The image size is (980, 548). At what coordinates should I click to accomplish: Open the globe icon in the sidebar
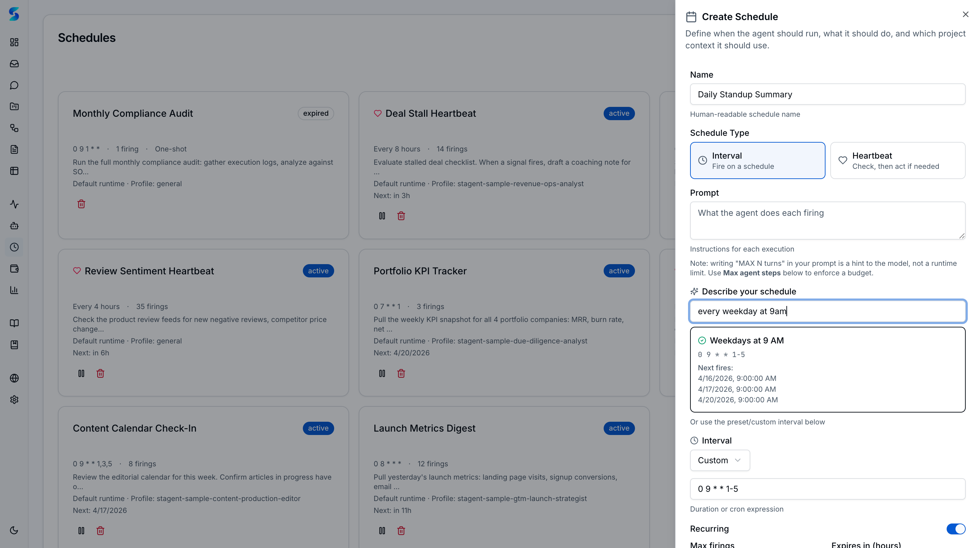tap(14, 378)
